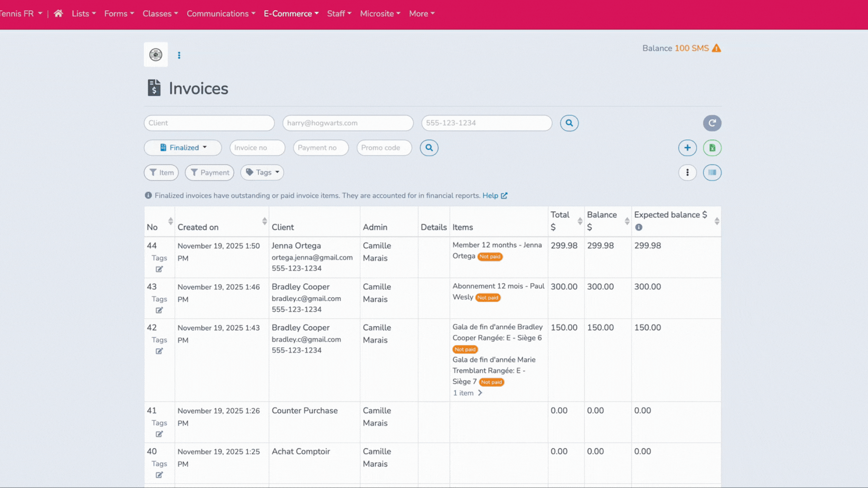Viewport: 868px width, 488px height.
Task: Open the three-dot menu next to the logo
Action: coord(179,55)
